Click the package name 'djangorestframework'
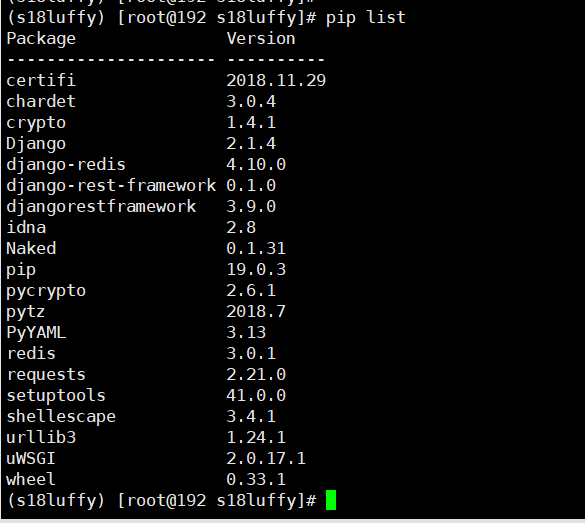This screenshot has width=585, height=523. click(x=101, y=207)
